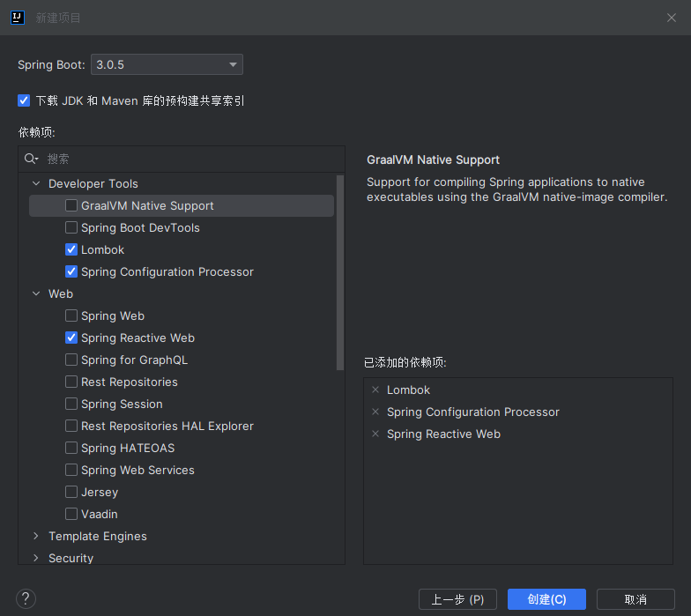691x616 pixels.
Task: Select the Security tree label
Action: tap(71, 559)
